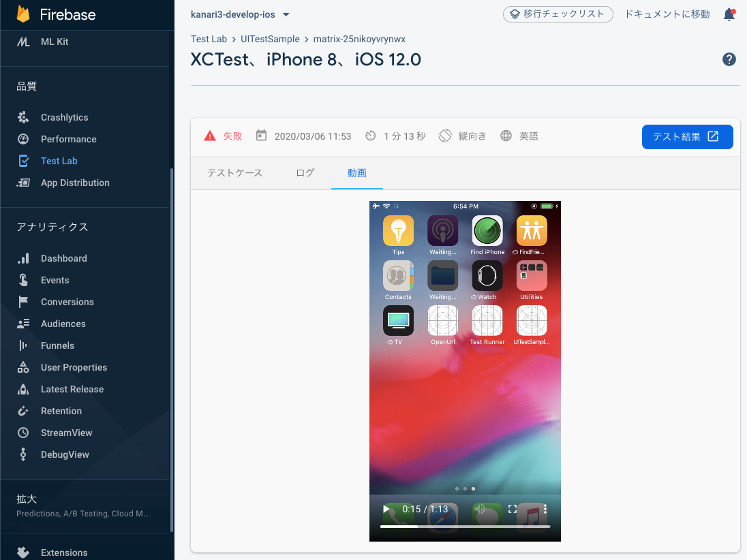Viewport: 747px width, 560px height.
Task: Click XCTest iPhone 8 iOS 12.0 title
Action: point(306,59)
